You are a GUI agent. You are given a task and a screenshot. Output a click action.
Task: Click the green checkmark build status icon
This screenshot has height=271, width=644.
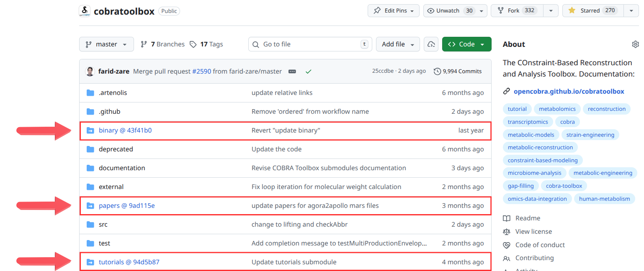pos(309,72)
